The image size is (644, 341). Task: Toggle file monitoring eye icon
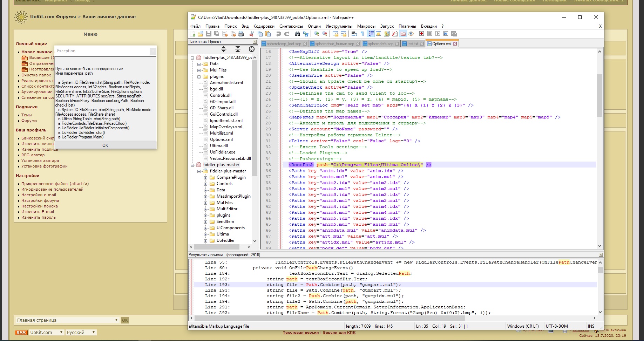[411, 34]
